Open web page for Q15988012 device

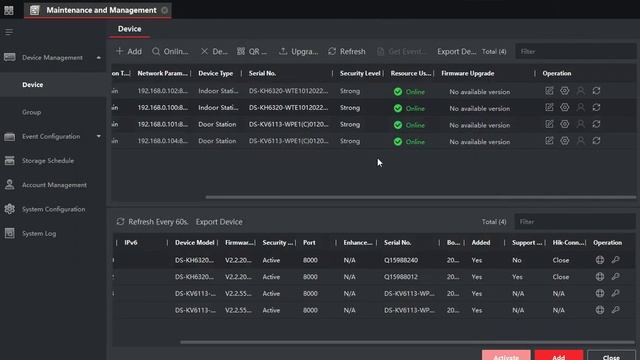[600, 277]
